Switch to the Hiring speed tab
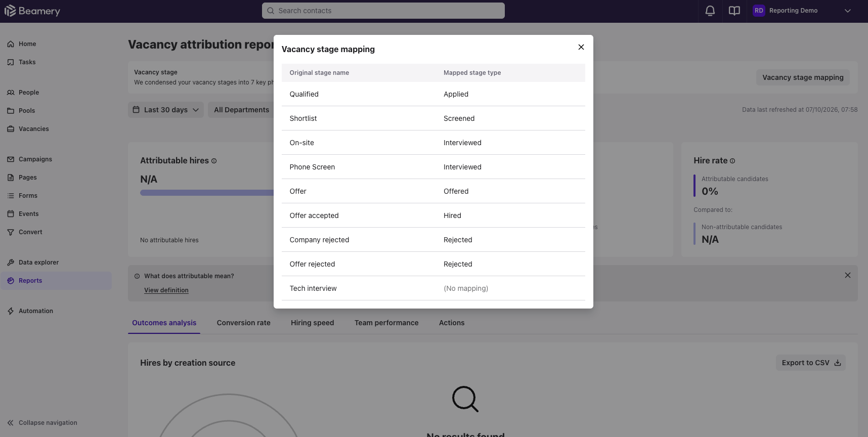The image size is (868, 437). (x=313, y=323)
